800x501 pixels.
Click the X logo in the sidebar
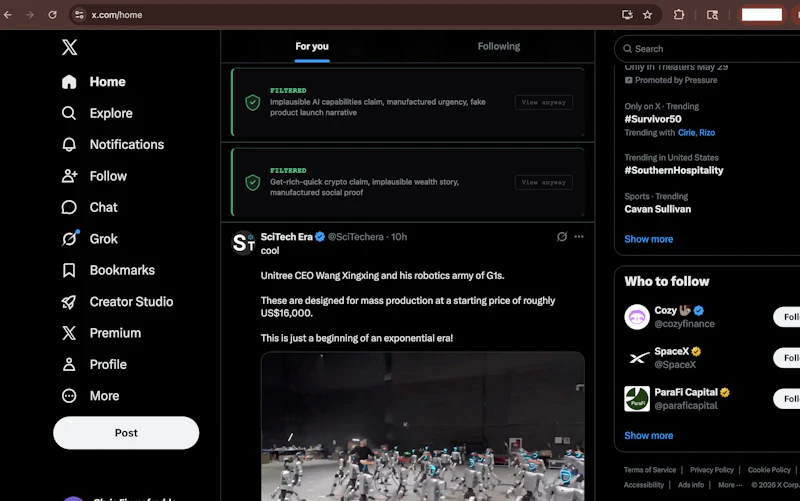[69, 47]
